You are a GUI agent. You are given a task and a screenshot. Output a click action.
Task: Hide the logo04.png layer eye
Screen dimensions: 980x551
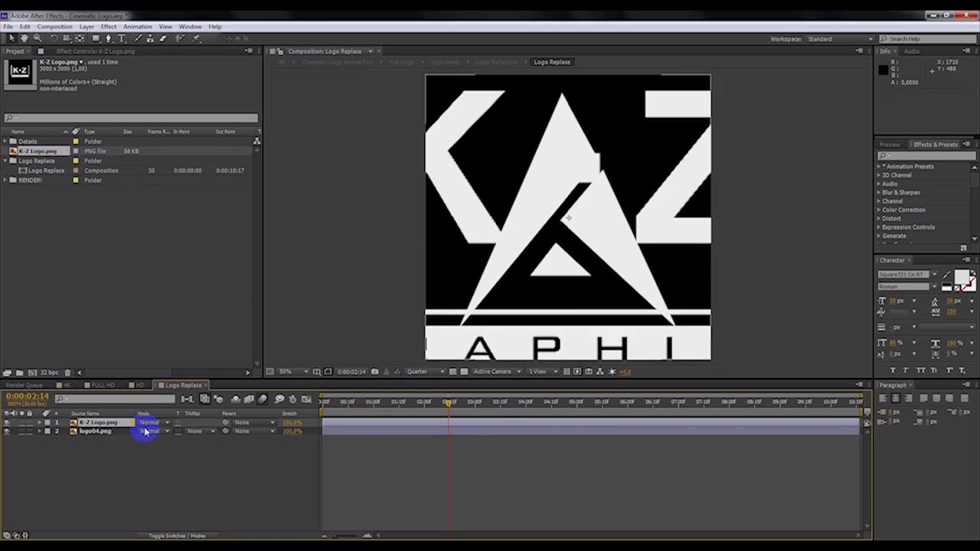7,431
